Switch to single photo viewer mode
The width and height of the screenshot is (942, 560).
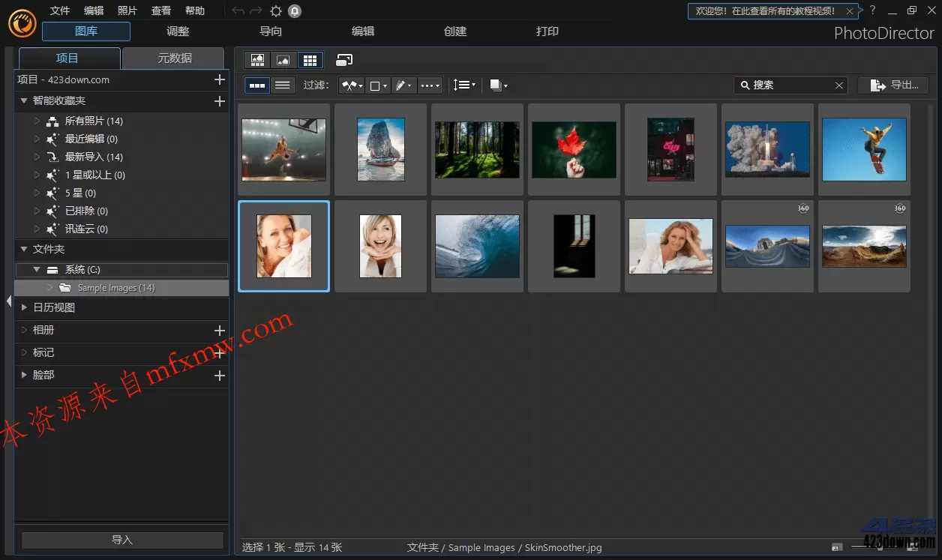(x=283, y=60)
